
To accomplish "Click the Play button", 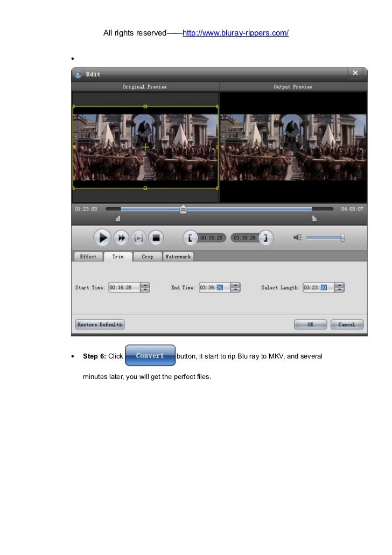I will click(x=102, y=238).
